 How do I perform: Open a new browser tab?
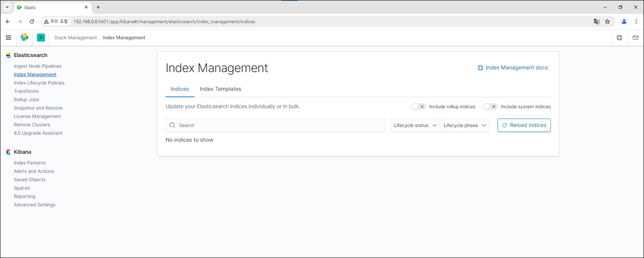point(98,7)
